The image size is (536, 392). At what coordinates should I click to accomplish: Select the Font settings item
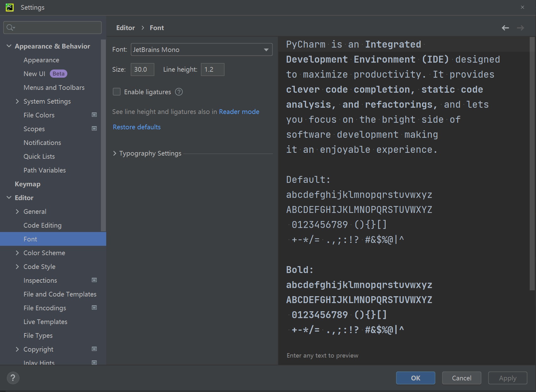pyautogui.click(x=53, y=239)
